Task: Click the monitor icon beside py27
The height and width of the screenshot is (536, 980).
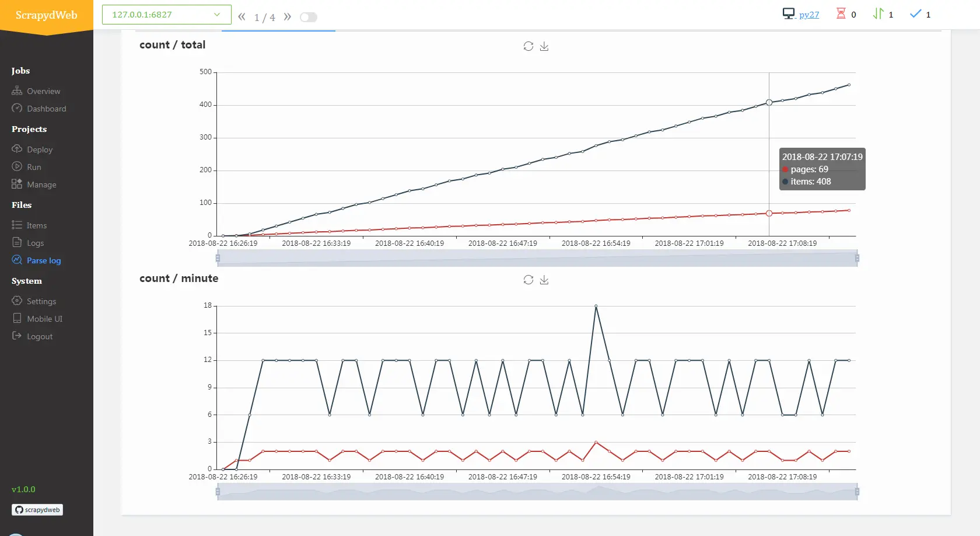Action: pos(789,14)
